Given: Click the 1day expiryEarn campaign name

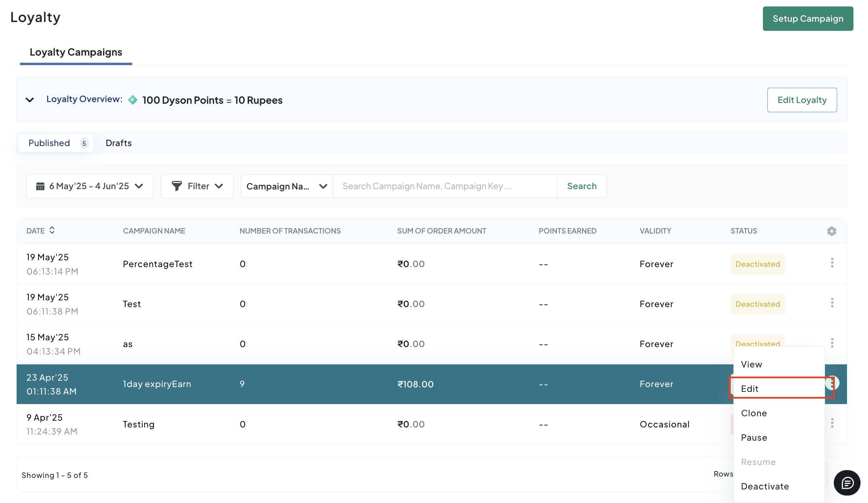Looking at the screenshot, I should 157,384.
